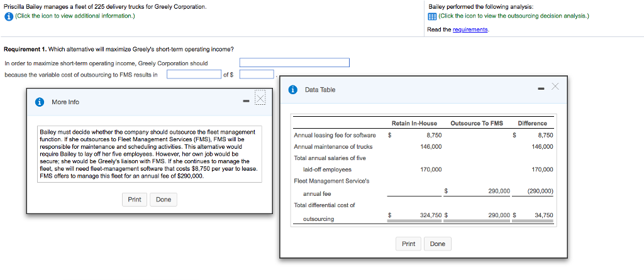Screen dimensions: 644x280
Task: Open the requirements link
Action: point(470,30)
